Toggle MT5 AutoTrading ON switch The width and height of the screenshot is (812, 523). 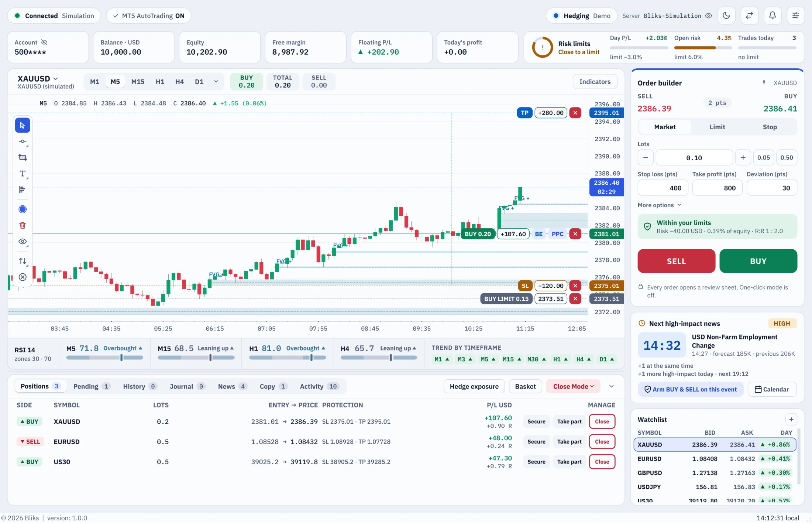(x=149, y=16)
